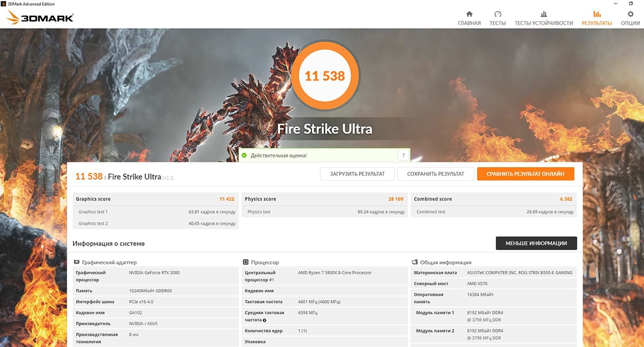Click Модуль памяти 2 label
Viewport: 644px width, 347px height.
[435, 331]
